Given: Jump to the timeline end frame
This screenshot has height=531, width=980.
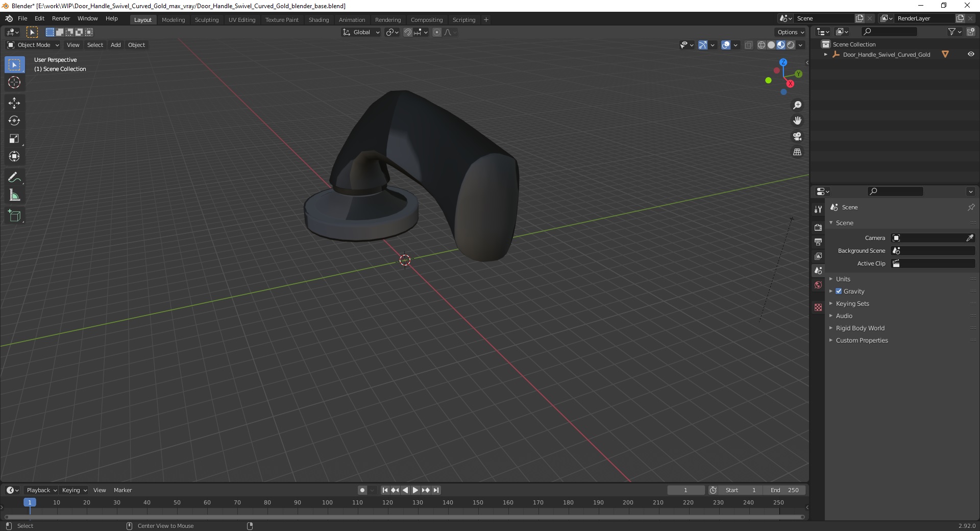Looking at the screenshot, I should coord(436,490).
